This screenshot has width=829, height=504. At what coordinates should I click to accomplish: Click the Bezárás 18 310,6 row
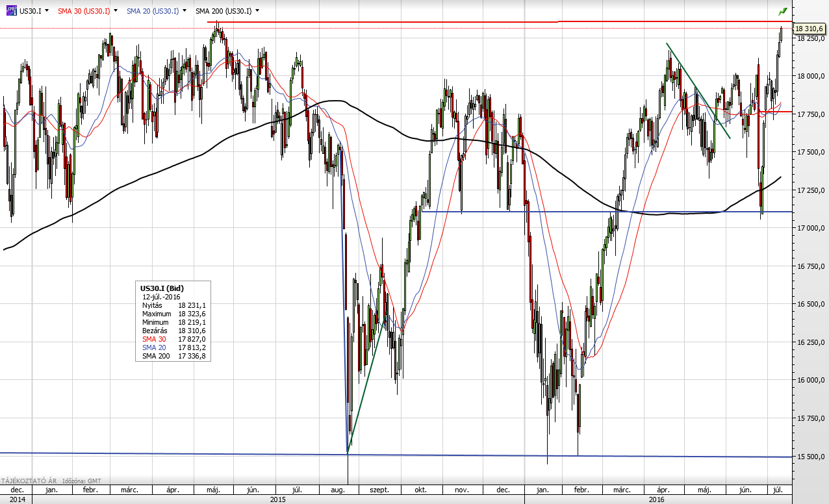point(173,331)
